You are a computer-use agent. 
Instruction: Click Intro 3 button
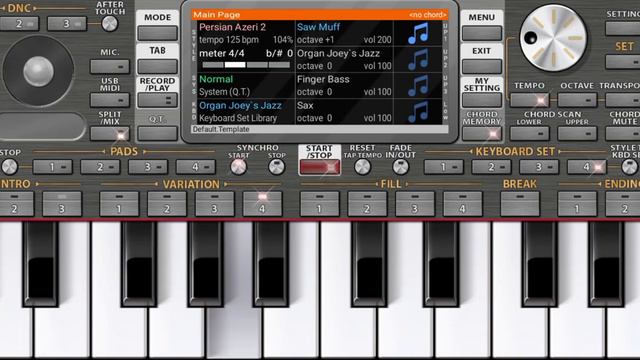point(62,204)
